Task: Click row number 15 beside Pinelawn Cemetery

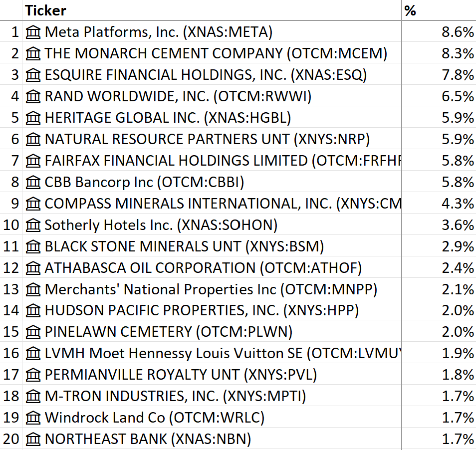Action: [x=11, y=332]
